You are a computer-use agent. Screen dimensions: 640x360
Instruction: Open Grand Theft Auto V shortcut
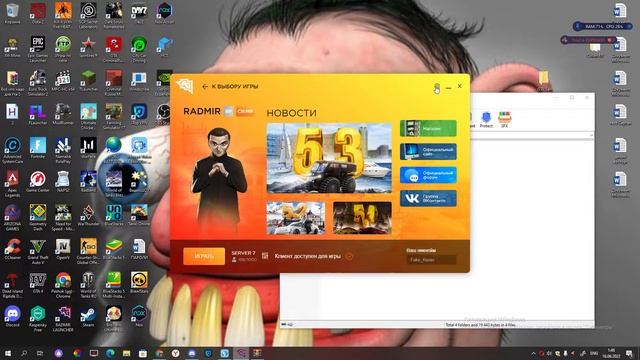click(x=38, y=251)
